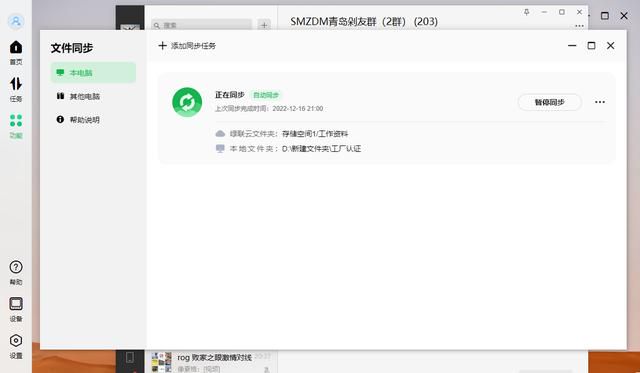The height and width of the screenshot is (373, 640).
Task: Open 任务 transfer tasks icon
Action: tap(16, 89)
